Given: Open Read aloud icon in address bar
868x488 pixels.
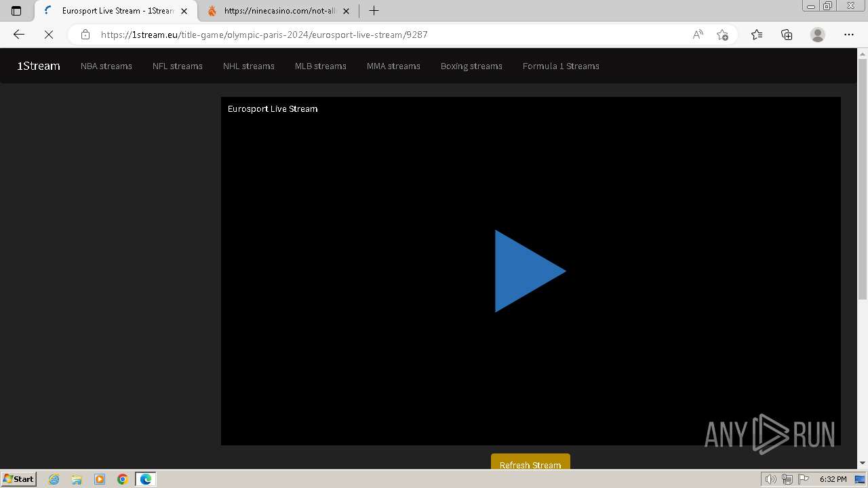Looking at the screenshot, I should click(698, 35).
